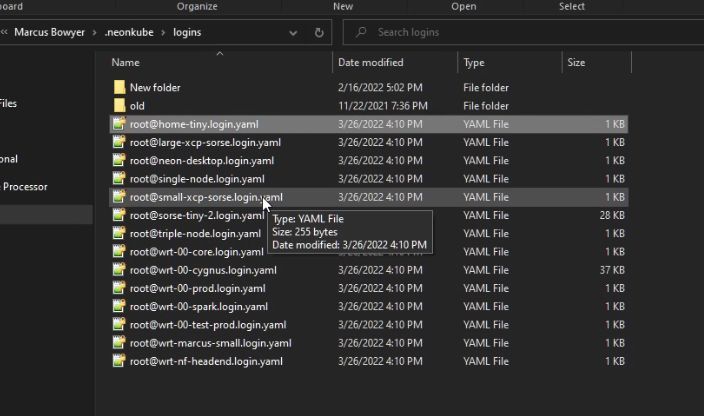Click the logins breadcrumb segment
The height and width of the screenshot is (416, 704).
pos(187,32)
